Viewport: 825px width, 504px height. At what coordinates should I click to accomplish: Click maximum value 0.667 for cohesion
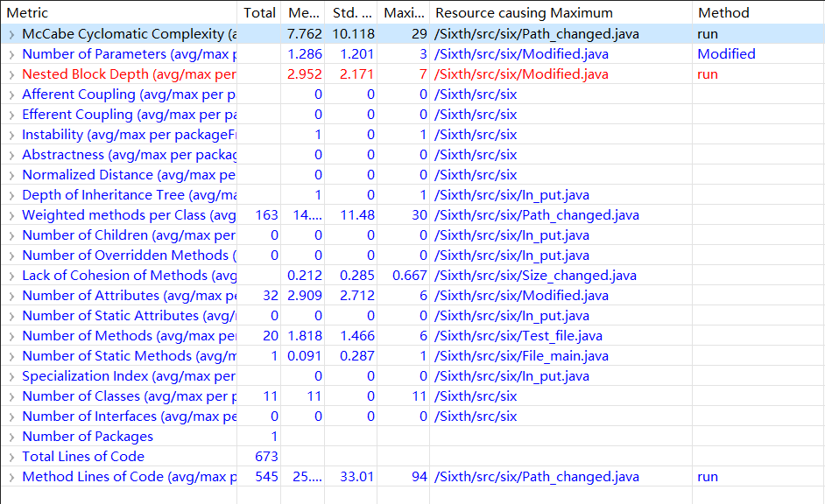[409, 276]
